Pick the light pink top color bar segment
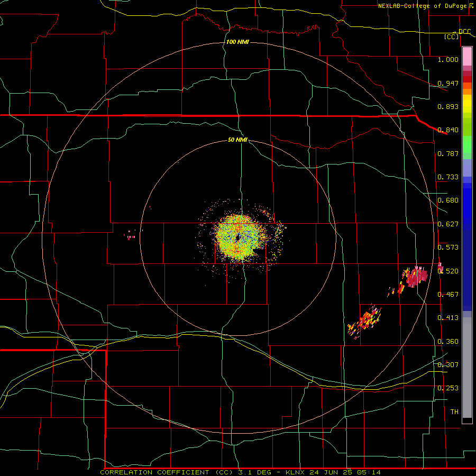Image resolution: width=476 pixels, height=476 pixels. point(467,57)
